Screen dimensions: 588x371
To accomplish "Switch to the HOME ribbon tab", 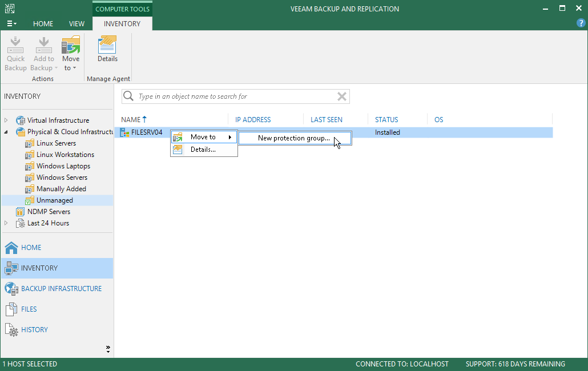I will 43,23.
